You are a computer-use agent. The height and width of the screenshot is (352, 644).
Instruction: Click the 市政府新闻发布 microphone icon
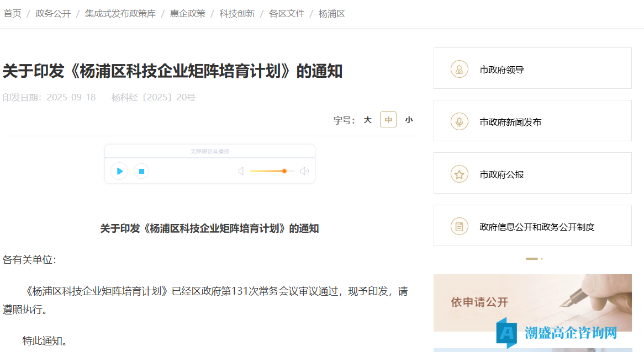(460, 121)
